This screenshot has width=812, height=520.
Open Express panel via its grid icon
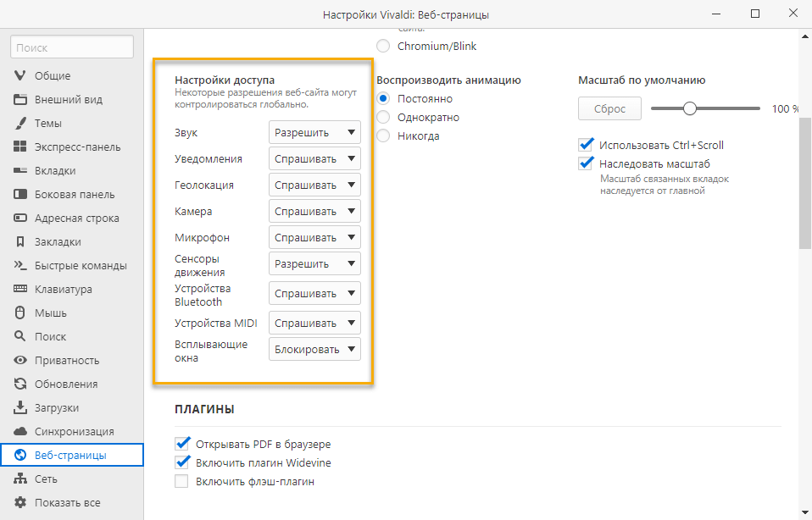20,147
